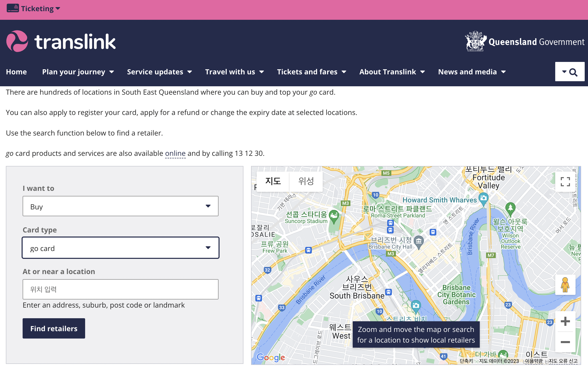588x370 pixels.
Task: Click the Street View pegman icon
Action: click(x=565, y=285)
